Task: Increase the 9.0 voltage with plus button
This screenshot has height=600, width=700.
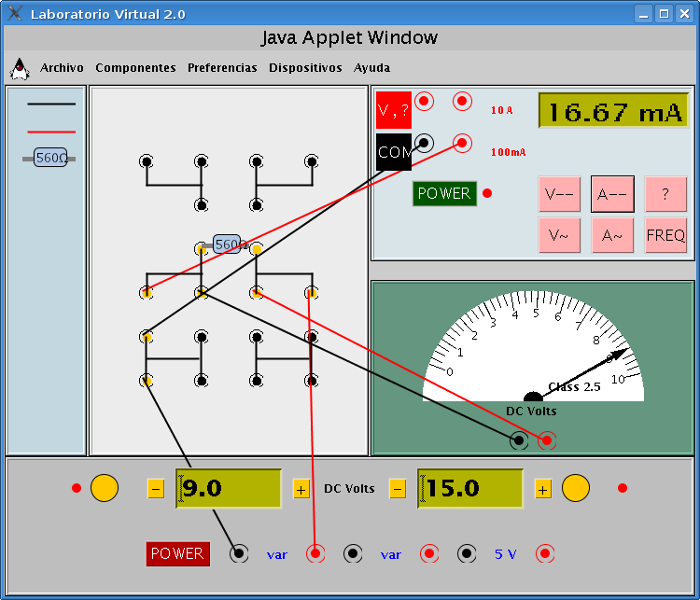Action: (301, 488)
